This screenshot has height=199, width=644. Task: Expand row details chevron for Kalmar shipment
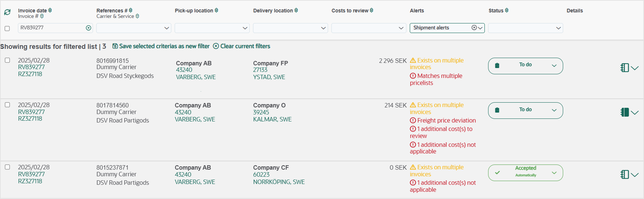click(x=635, y=112)
